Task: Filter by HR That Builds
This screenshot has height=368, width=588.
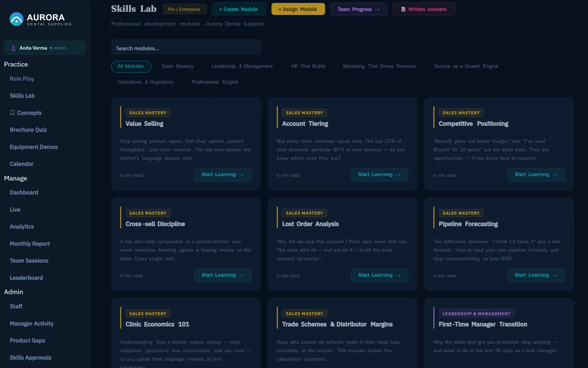Action: [x=308, y=66]
